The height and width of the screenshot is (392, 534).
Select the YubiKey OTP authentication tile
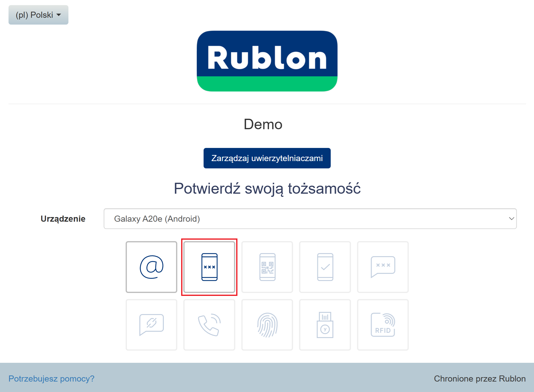(325, 325)
